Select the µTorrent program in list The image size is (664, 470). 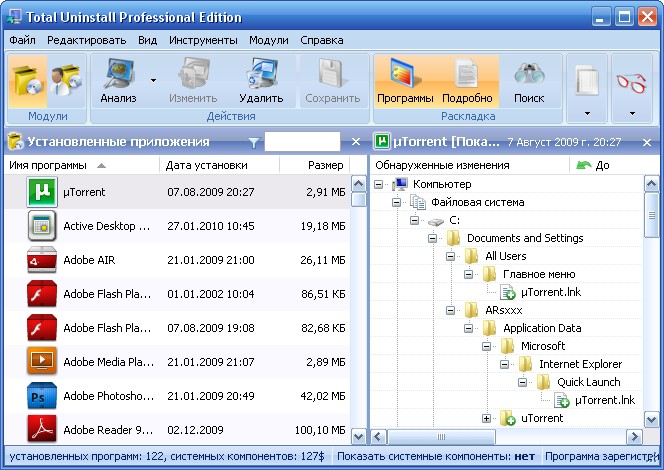point(85,192)
